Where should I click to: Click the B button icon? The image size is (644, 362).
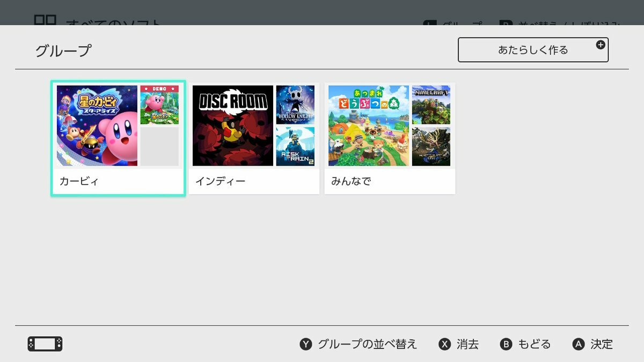[x=506, y=344]
